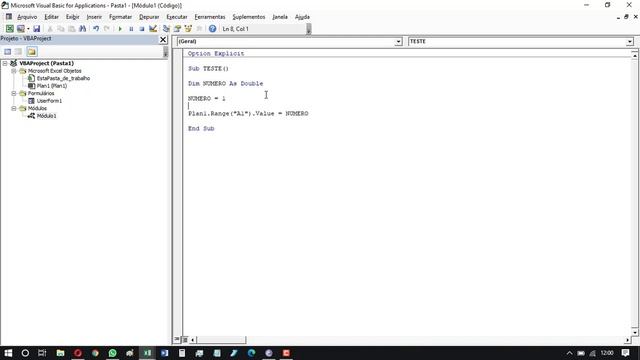Click View Object icon in Project panel
This screenshot has width=640, height=360.
pos(18,51)
